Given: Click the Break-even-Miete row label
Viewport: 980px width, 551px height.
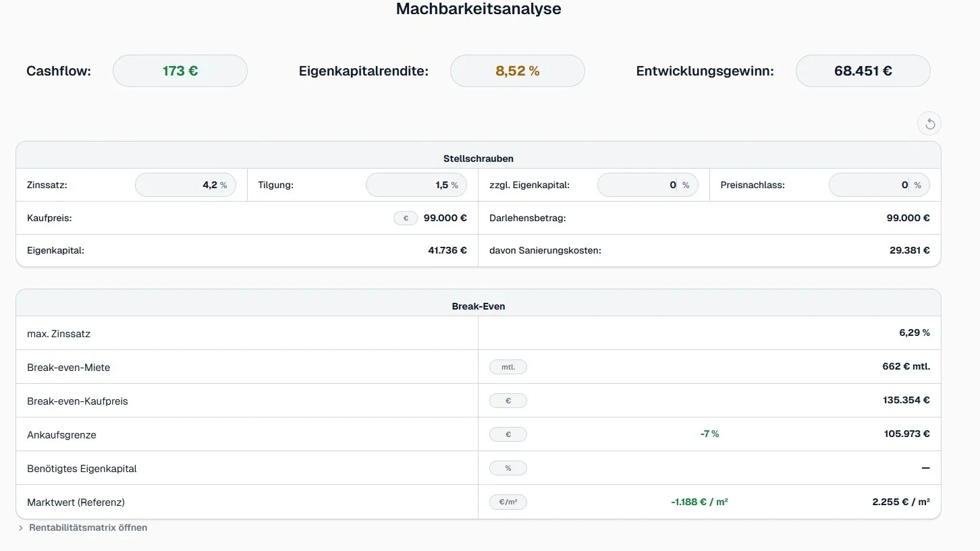Looking at the screenshot, I should 68,368.
